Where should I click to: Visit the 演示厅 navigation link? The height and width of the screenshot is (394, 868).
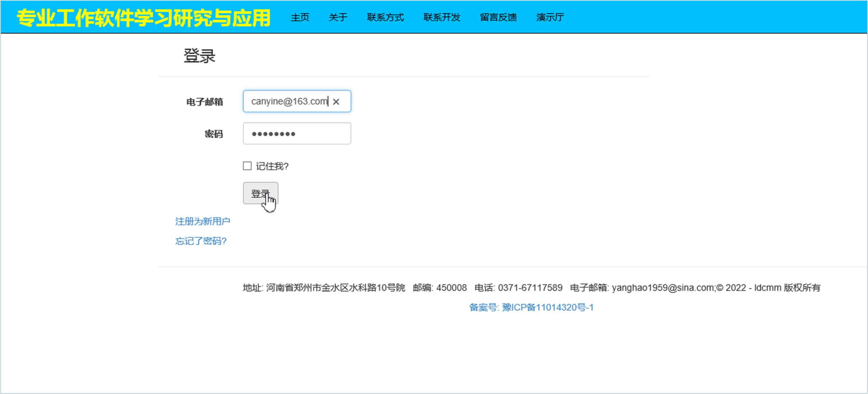tap(549, 17)
